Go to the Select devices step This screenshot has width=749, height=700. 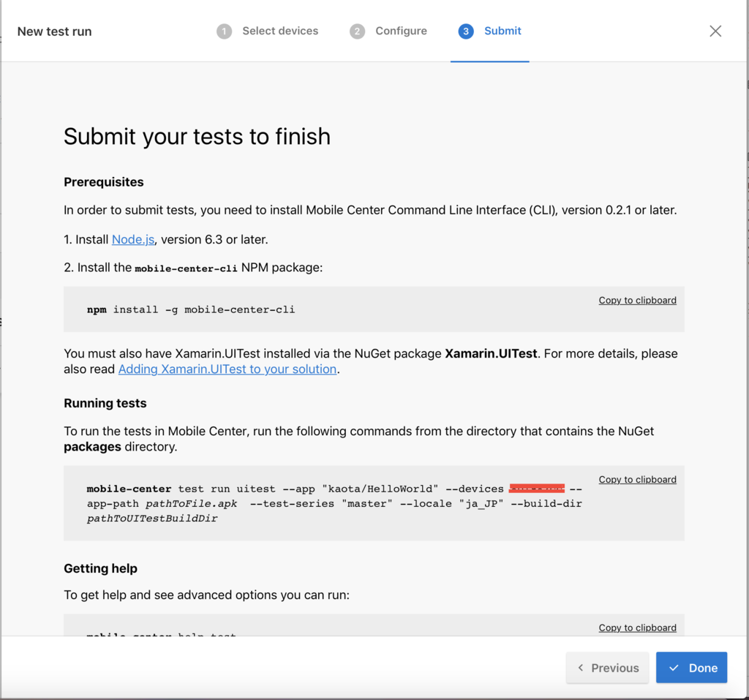[x=280, y=31]
